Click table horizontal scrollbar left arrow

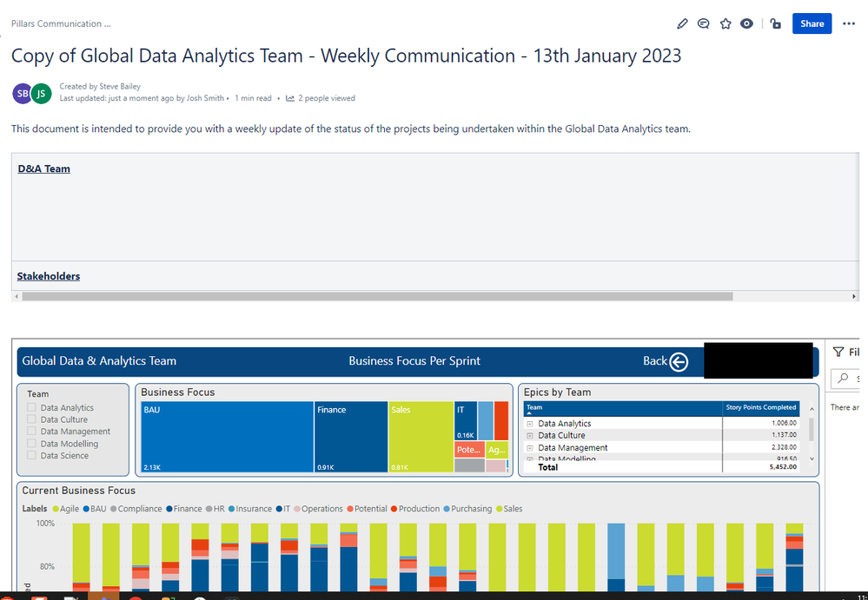17,296
